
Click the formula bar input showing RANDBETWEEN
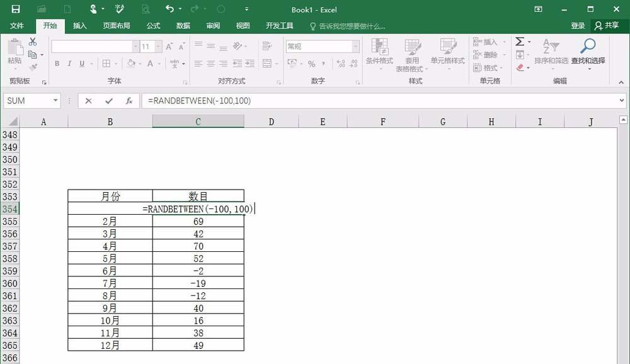[378, 101]
